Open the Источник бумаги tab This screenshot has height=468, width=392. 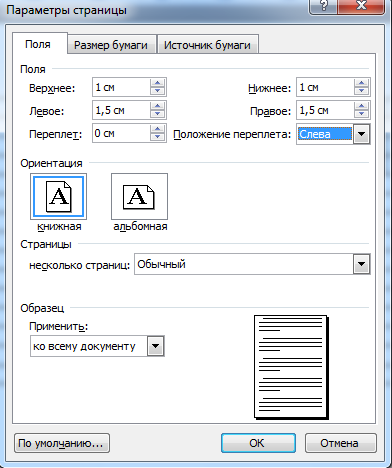(x=207, y=45)
